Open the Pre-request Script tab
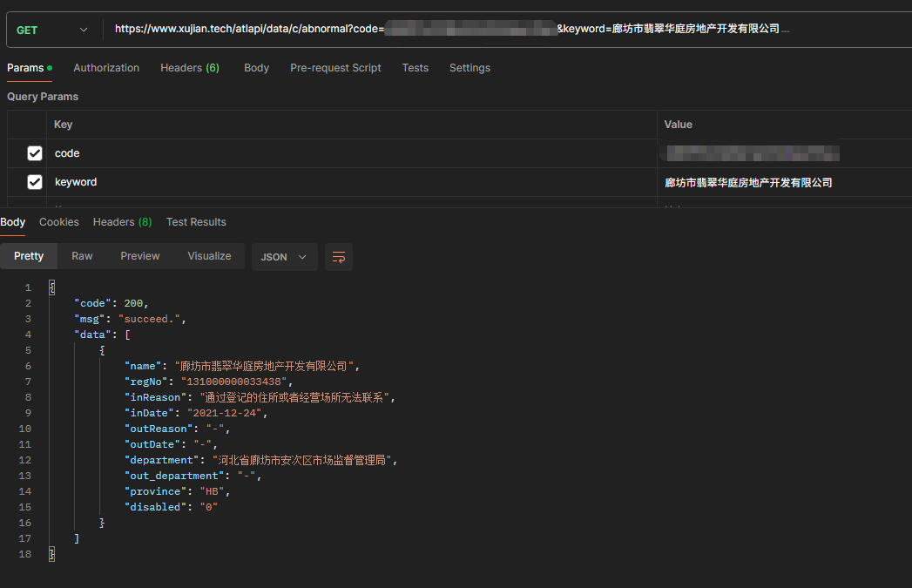 click(x=335, y=68)
